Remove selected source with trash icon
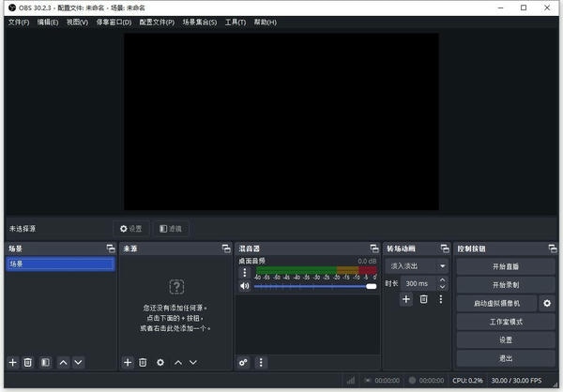Image resolution: width=563 pixels, height=392 pixels. [143, 362]
